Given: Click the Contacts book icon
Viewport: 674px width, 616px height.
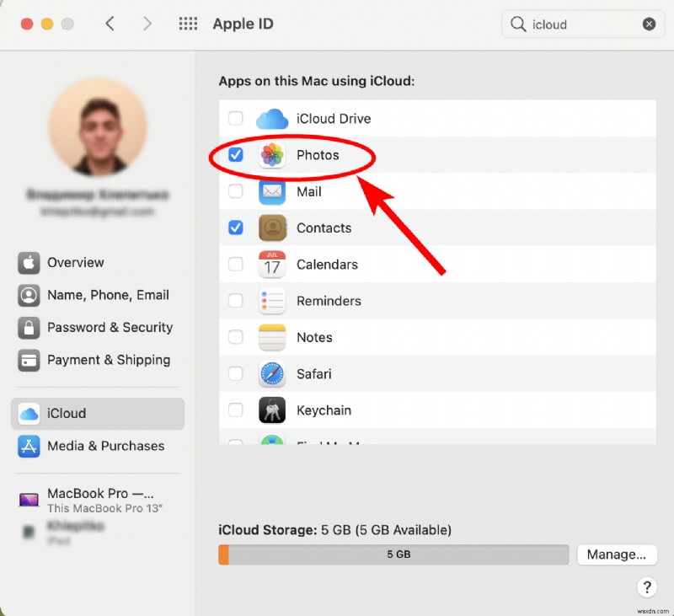Looking at the screenshot, I should coord(272,228).
